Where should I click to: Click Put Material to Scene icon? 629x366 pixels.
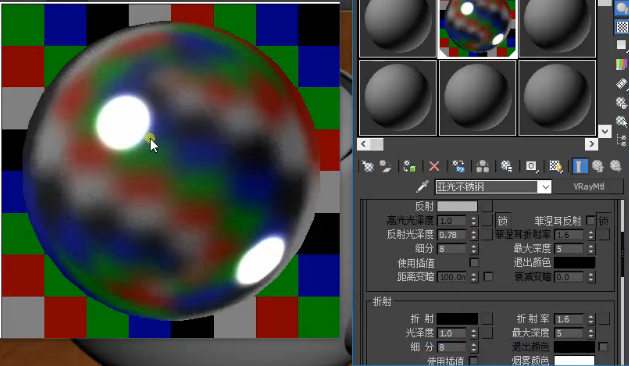tap(386, 166)
